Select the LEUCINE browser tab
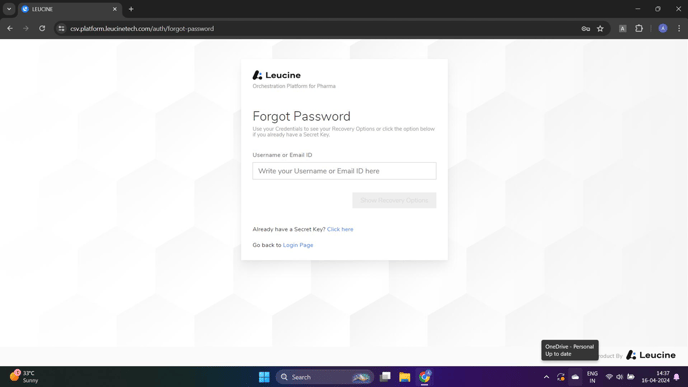The image size is (688, 387). pos(70,9)
